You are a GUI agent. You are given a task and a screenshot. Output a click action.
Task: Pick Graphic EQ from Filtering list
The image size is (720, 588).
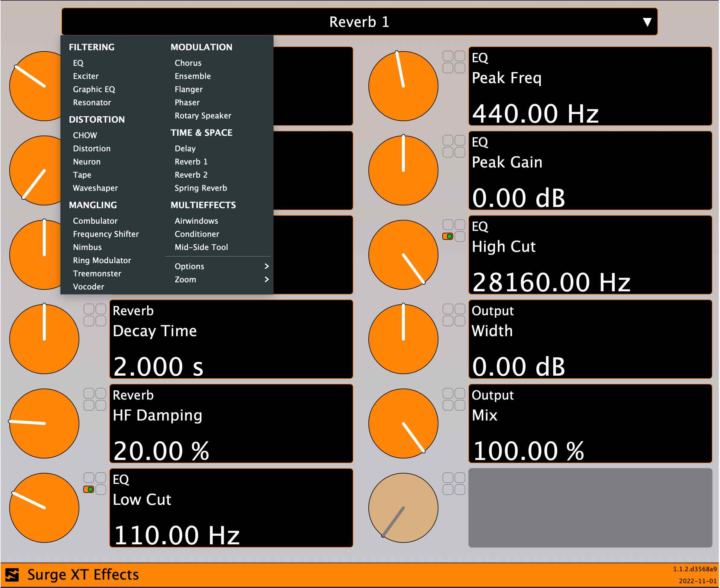94,89
